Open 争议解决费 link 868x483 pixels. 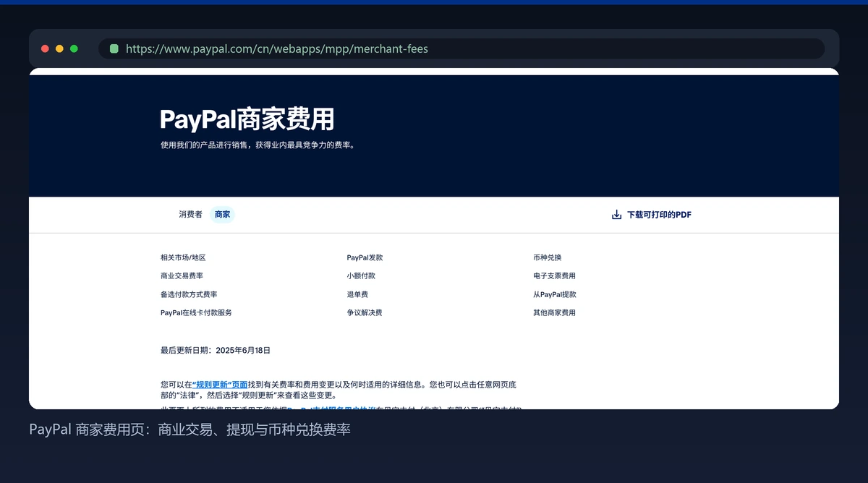pyautogui.click(x=365, y=312)
